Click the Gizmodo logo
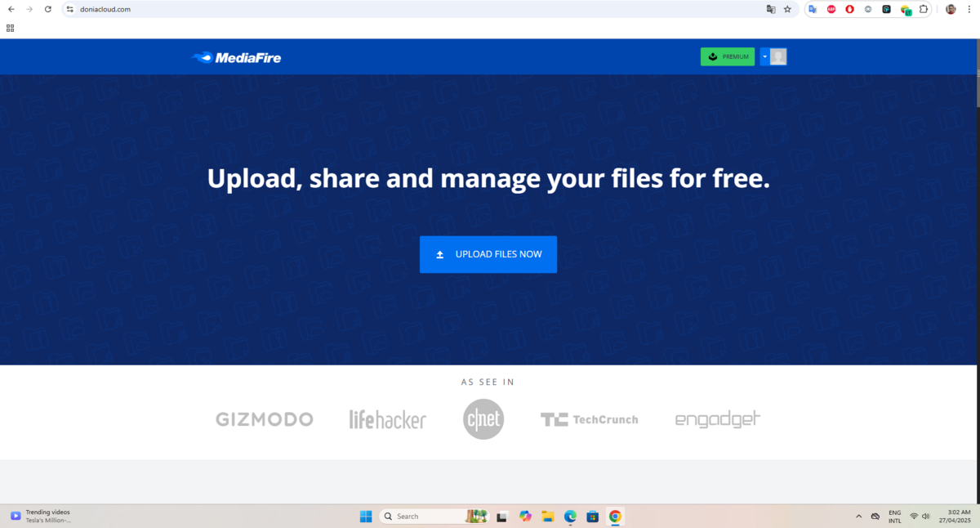Screen dimensions: 980x528 [265, 419]
